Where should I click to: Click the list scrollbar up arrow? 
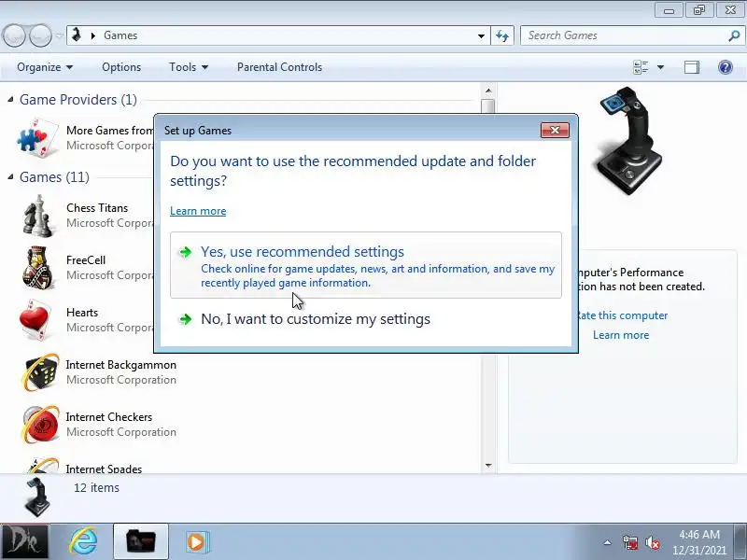pyautogui.click(x=488, y=91)
